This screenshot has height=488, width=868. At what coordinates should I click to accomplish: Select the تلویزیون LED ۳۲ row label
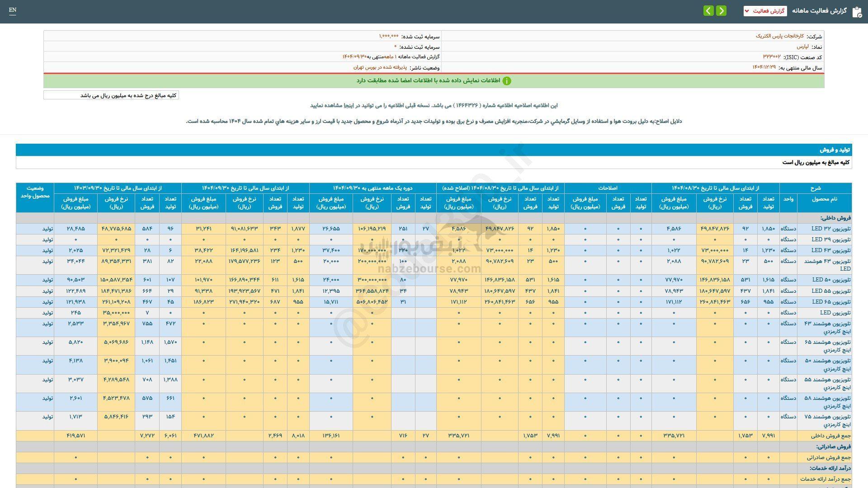[x=831, y=229]
